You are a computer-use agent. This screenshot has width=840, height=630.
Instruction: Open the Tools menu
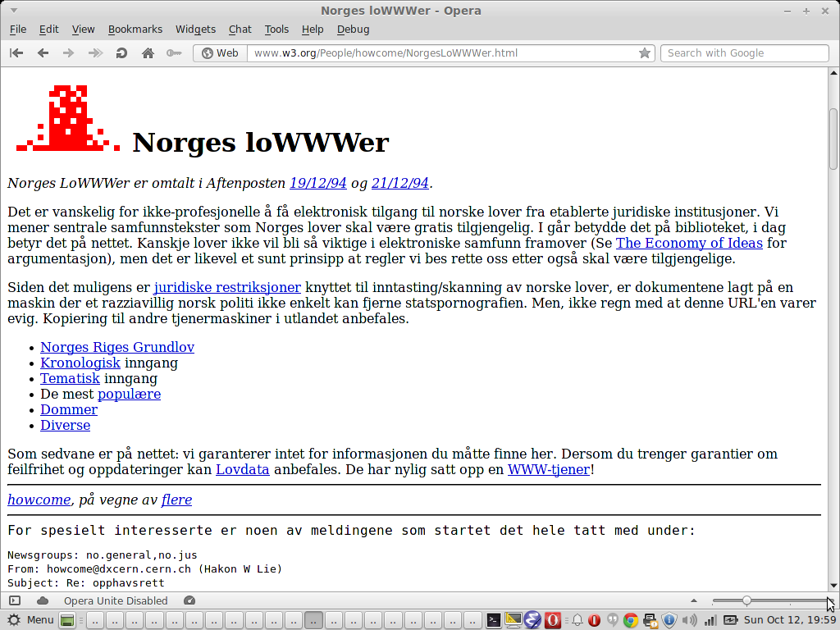pyautogui.click(x=276, y=30)
